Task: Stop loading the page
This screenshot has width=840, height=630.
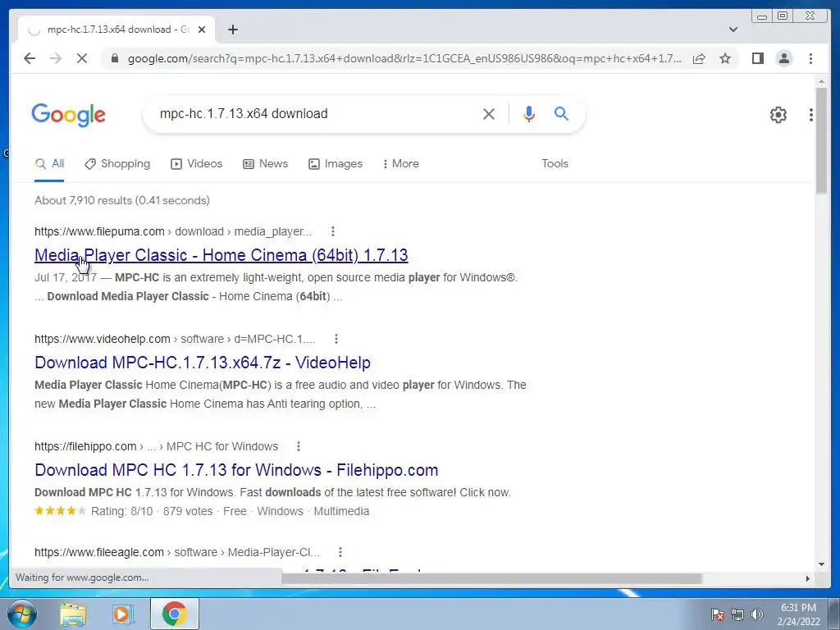Action: point(82,58)
